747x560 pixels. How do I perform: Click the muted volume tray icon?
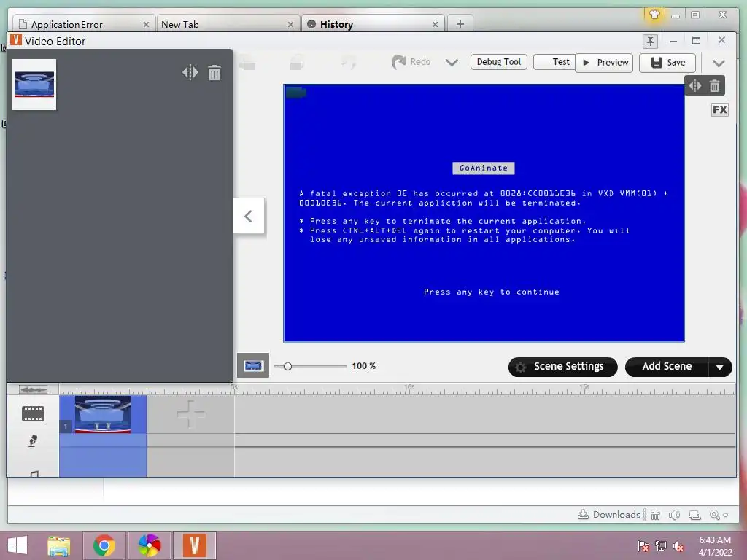pyautogui.click(x=678, y=545)
